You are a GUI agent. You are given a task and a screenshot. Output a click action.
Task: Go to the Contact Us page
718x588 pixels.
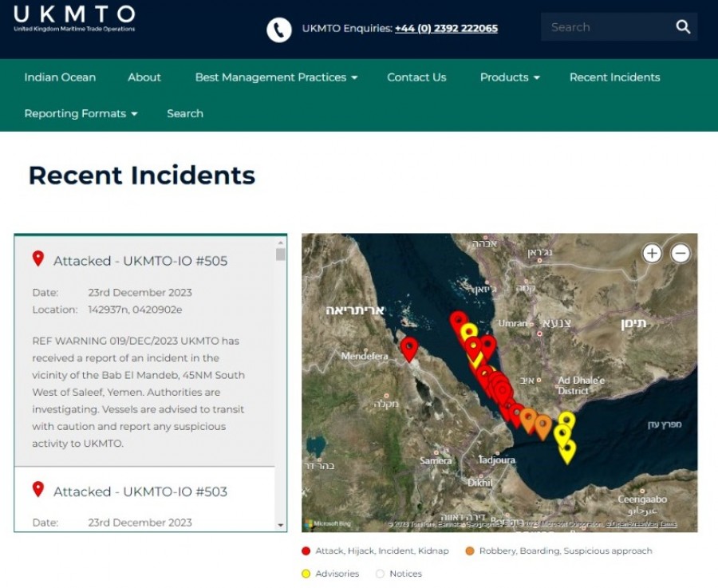[416, 77]
